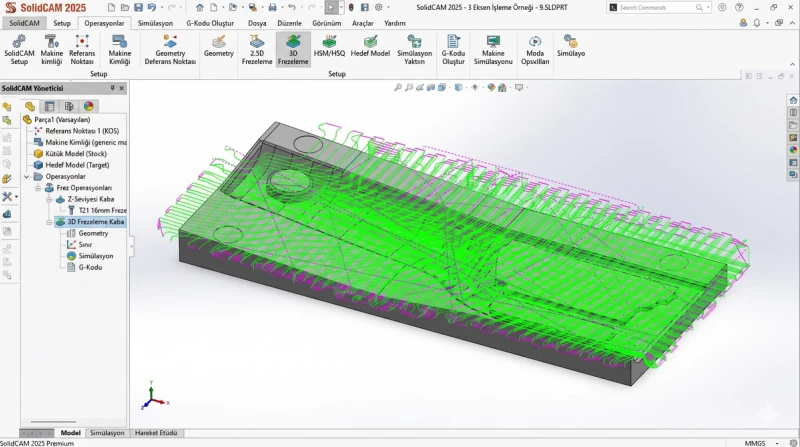Open the select cursor tool dropdown arrow
The width and height of the screenshot is (800, 447).
tap(341, 8)
